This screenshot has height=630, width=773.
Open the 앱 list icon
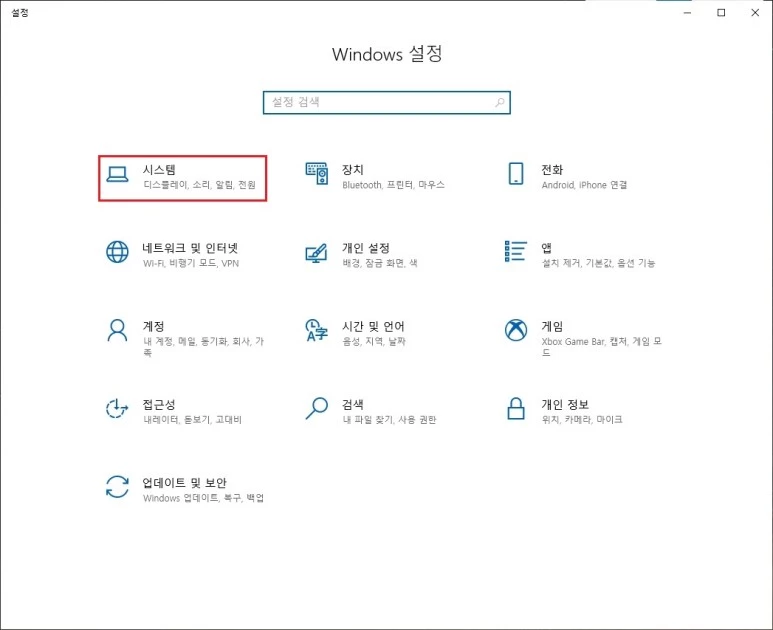(x=516, y=251)
